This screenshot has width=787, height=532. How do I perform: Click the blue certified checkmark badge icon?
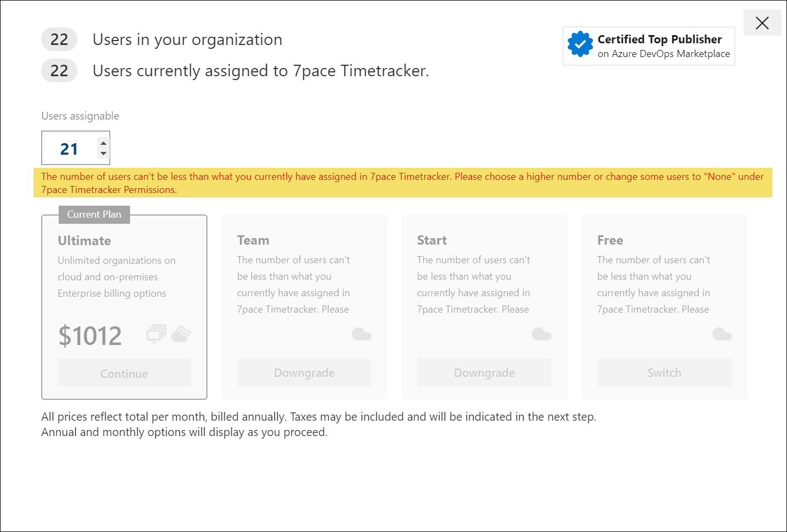pyautogui.click(x=580, y=44)
